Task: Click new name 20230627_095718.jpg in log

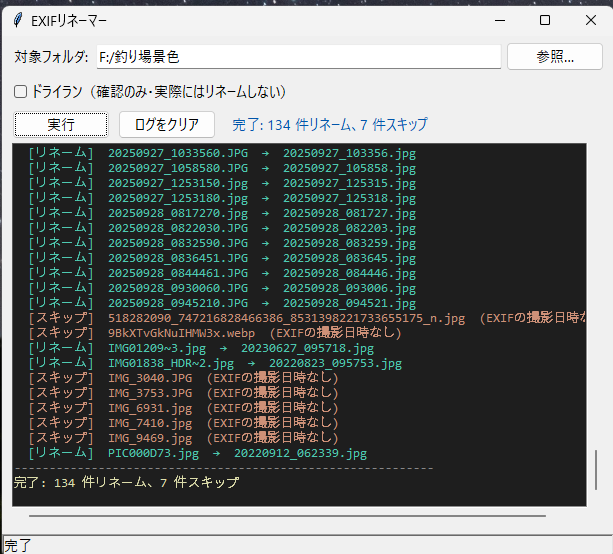Action: [x=308, y=349]
